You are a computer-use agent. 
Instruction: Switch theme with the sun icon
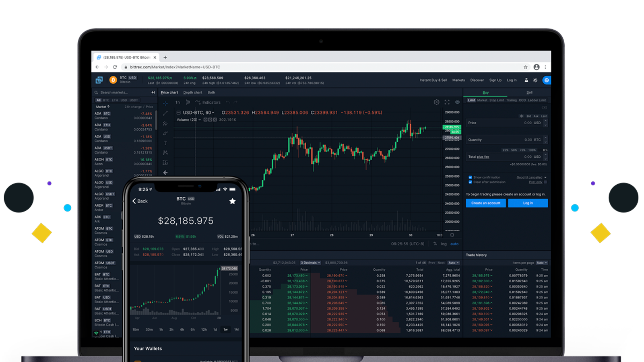(535, 80)
